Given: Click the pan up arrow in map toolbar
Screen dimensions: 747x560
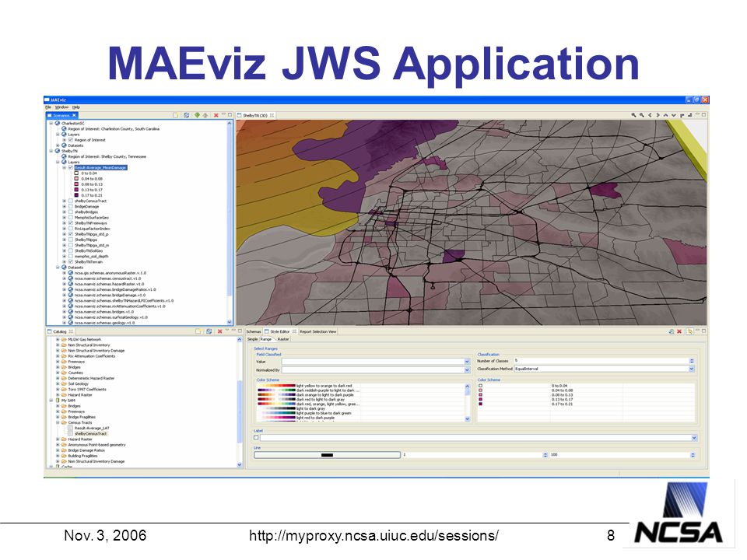Looking at the screenshot, I should 665,115.
